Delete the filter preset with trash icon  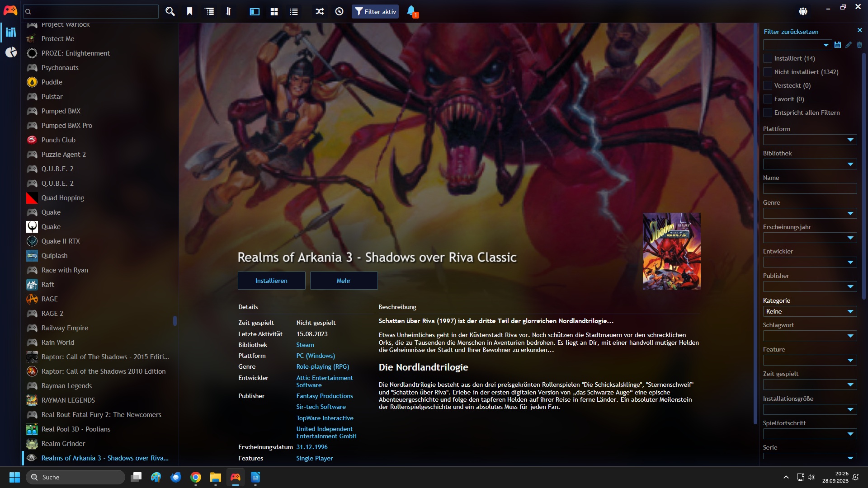click(x=859, y=45)
